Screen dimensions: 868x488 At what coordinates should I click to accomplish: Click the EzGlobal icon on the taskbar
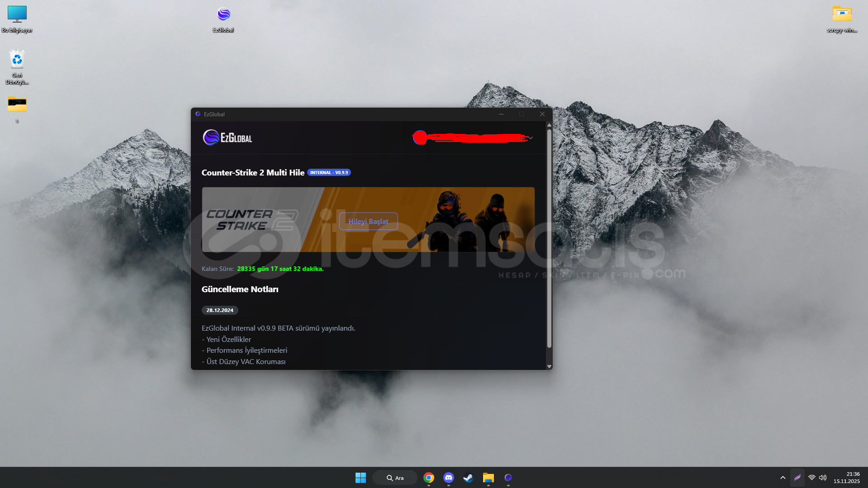coord(508,478)
